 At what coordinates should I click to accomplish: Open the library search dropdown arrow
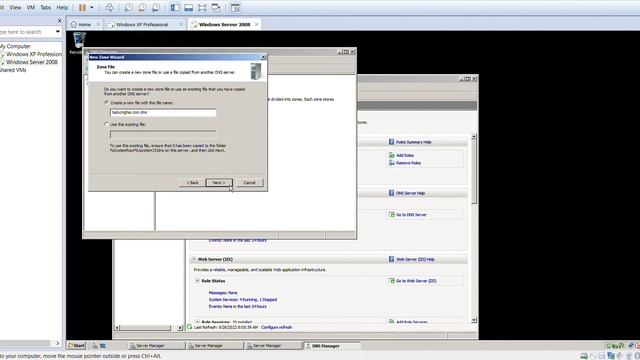(58, 31)
